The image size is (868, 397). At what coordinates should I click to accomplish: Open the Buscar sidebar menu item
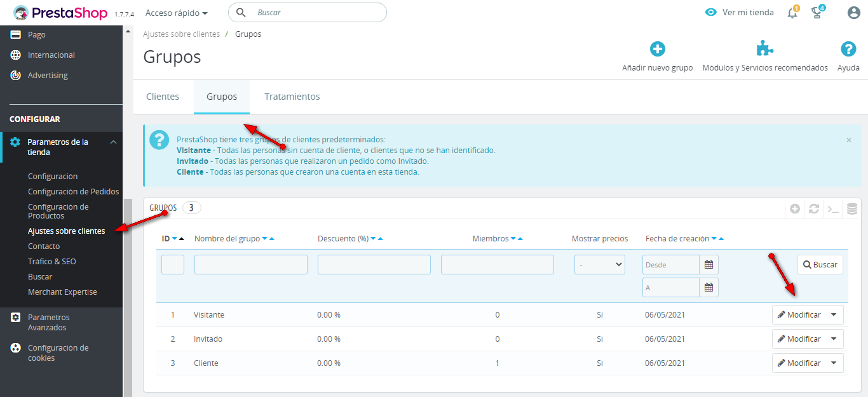pos(40,277)
